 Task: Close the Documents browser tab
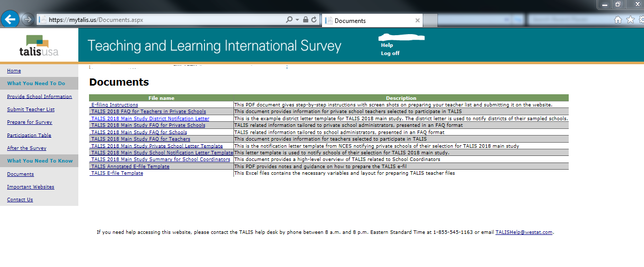[418, 20]
